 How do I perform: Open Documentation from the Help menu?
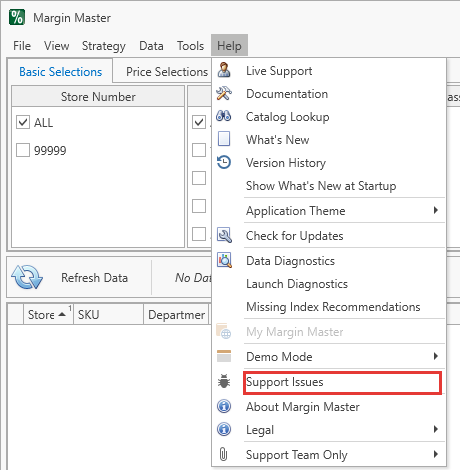(x=329, y=94)
